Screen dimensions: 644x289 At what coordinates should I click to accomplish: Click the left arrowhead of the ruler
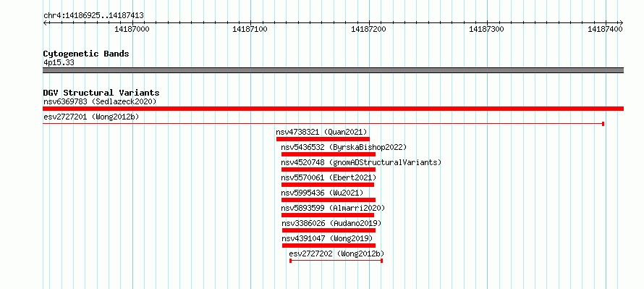tap(45, 22)
